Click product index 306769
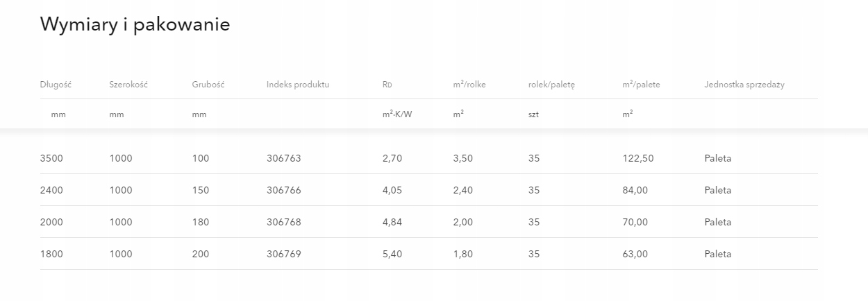Viewport: 868px width, 301px height. click(283, 254)
